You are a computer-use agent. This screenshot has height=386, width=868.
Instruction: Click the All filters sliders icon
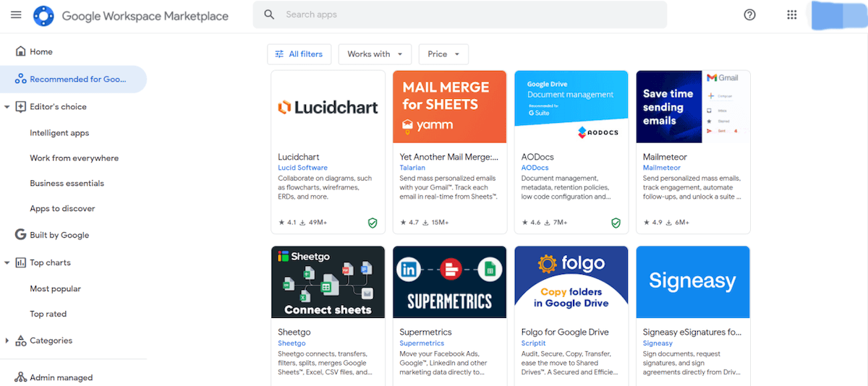(x=279, y=54)
